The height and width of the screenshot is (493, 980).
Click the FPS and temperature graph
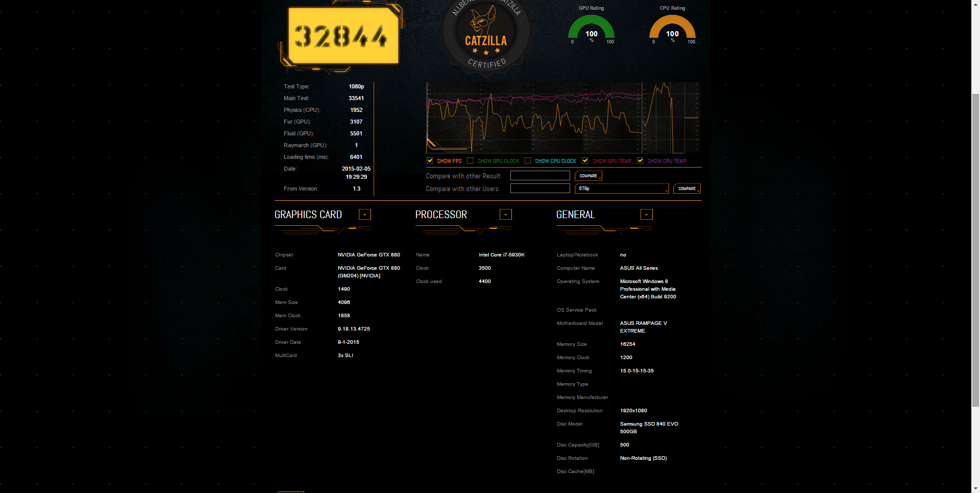(x=562, y=118)
